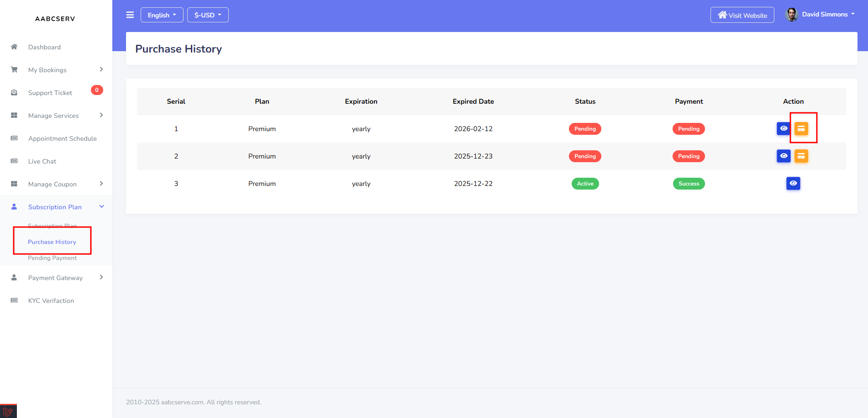The image size is (868, 418).
Task: Click the Live Chat icon
Action: (14, 161)
